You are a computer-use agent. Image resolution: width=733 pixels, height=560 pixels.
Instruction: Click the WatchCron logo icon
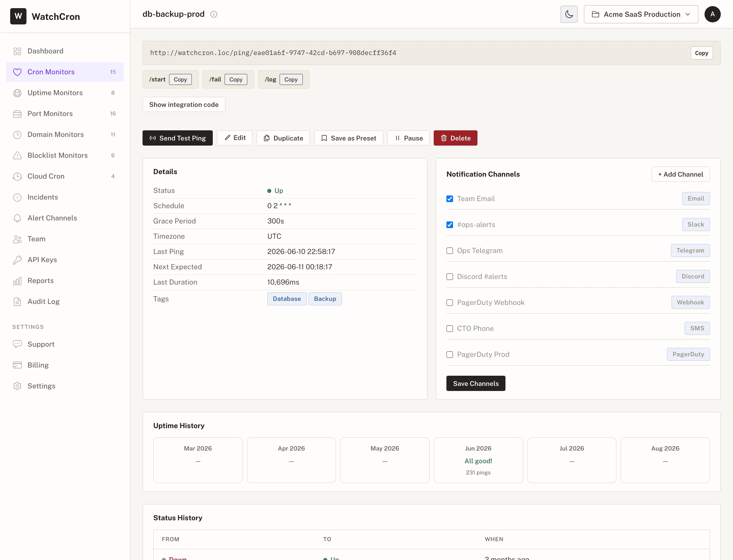point(18,16)
